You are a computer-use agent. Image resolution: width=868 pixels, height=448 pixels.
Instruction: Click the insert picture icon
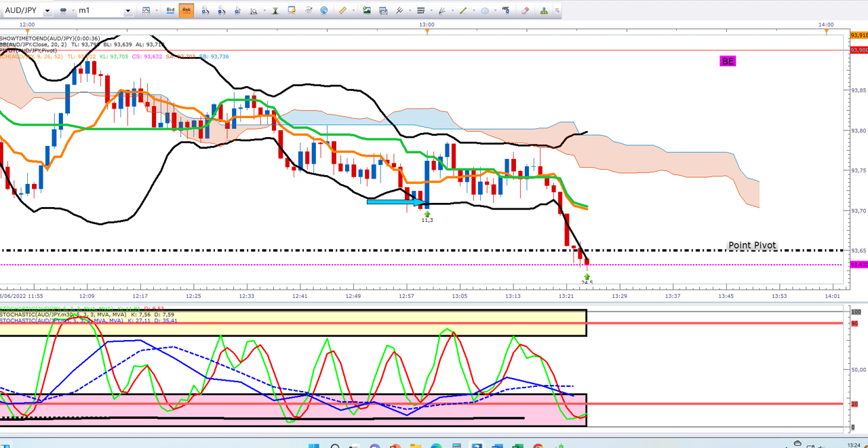pyautogui.click(x=367, y=10)
